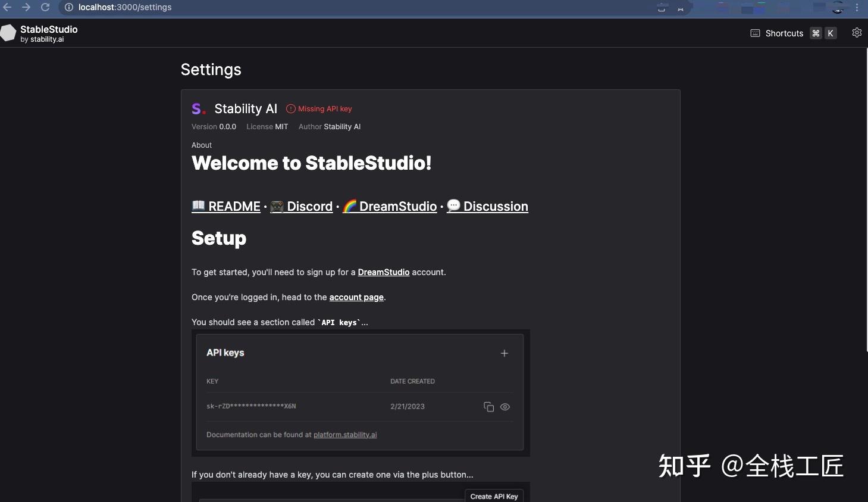View site information icon beside localhost URL

[x=69, y=7]
